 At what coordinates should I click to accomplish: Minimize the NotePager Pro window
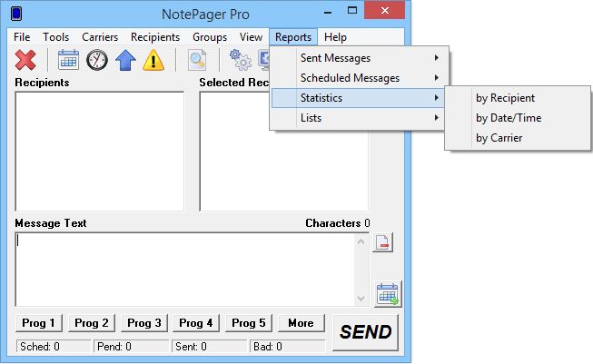[x=328, y=12]
